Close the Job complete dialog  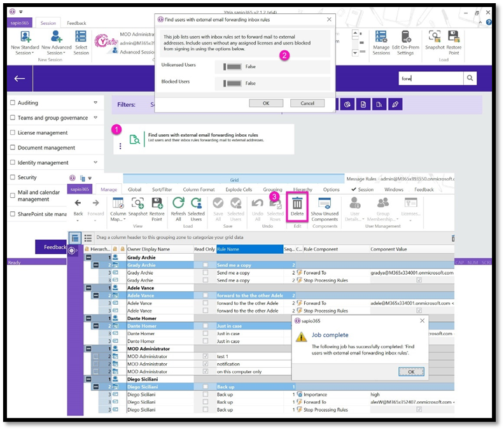(x=423, y=321)
